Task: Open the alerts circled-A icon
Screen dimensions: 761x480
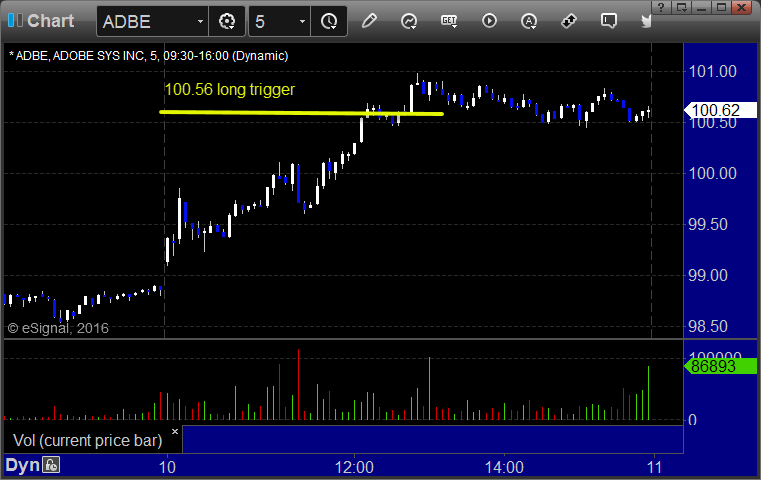Action: click(x=529, y=21)
